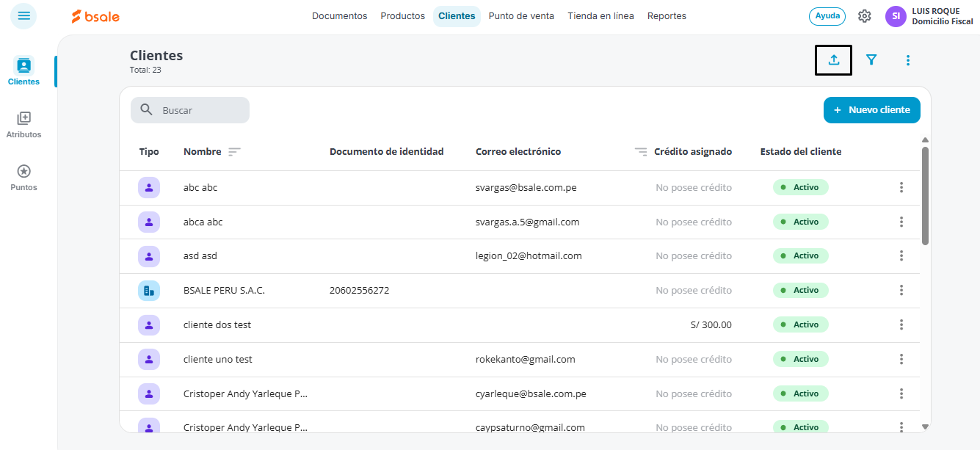
Task: Select client name BSALE PERU S.A.C.
Action: (x=224, y=290)
